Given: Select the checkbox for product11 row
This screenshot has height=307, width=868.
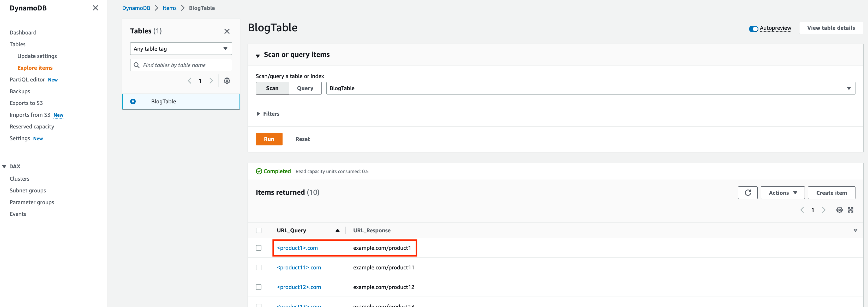Looking at the screenshot, I should pyautogui.click(x=259, y=267).
